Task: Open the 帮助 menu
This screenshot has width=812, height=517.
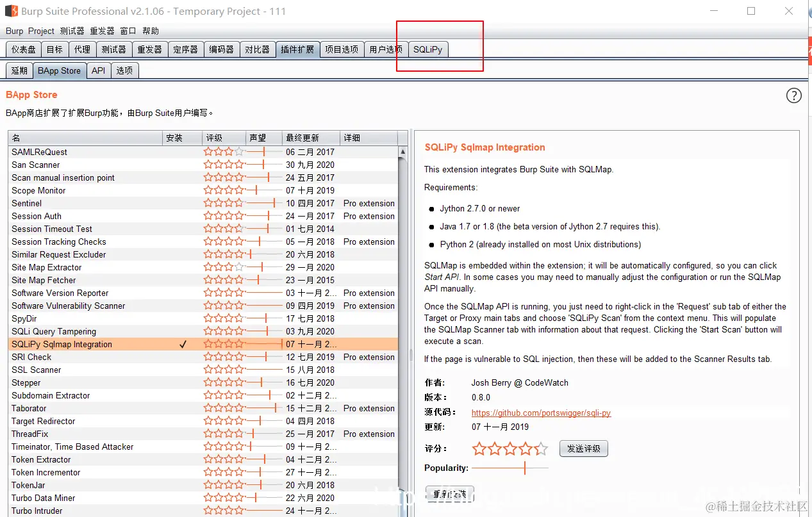Action: click(151, 31)
